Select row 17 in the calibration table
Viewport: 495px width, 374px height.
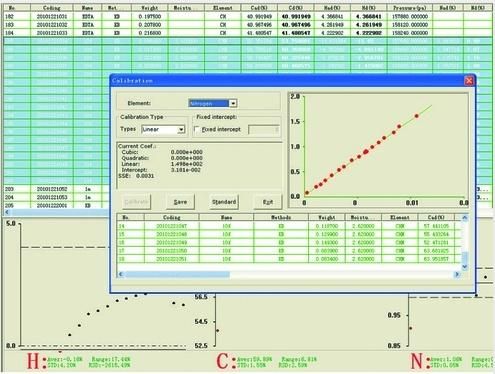(x=289, y=251)
